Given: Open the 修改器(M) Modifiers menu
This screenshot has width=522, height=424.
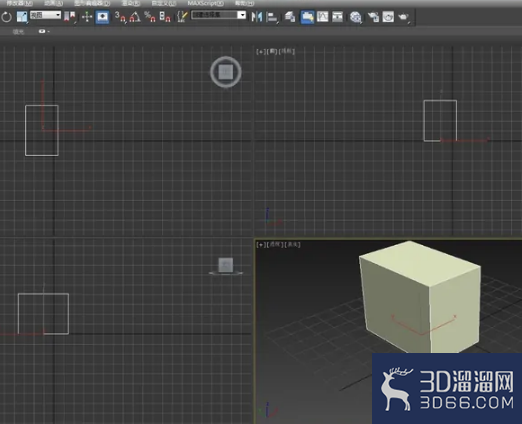Looking at the screenshot, I should (19, 3).
